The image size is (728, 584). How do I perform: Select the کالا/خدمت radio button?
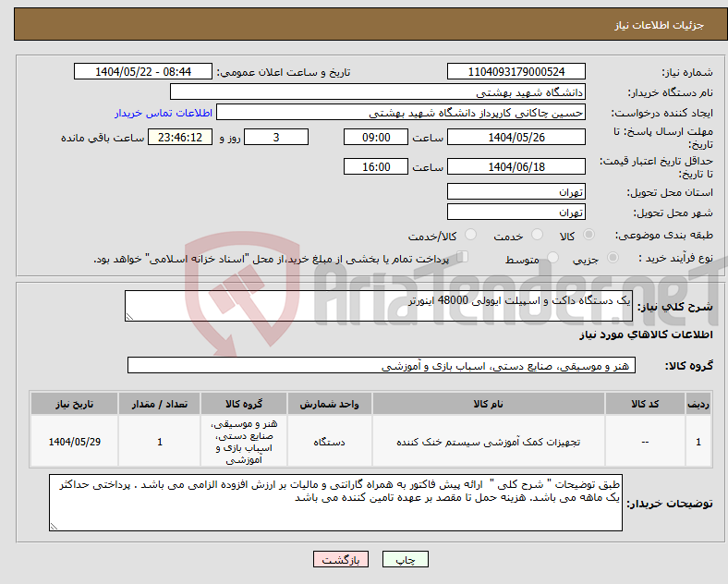pyautogui.click(x=470, y=235)
